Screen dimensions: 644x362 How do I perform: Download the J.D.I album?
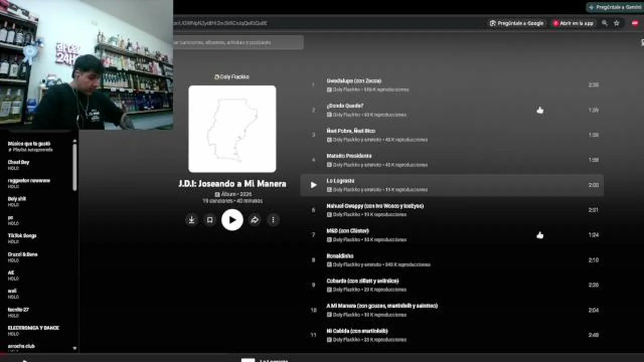pos(192,220)
